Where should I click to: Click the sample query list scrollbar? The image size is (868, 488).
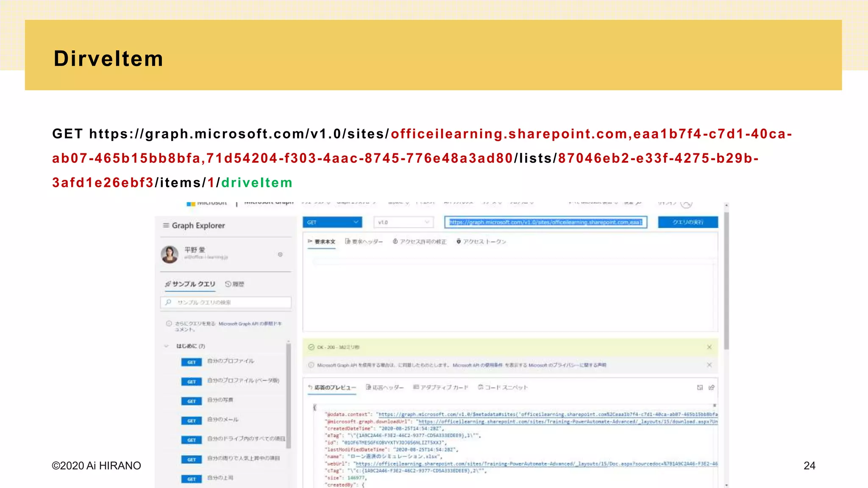pyautogui.click(x=289, y=396)
